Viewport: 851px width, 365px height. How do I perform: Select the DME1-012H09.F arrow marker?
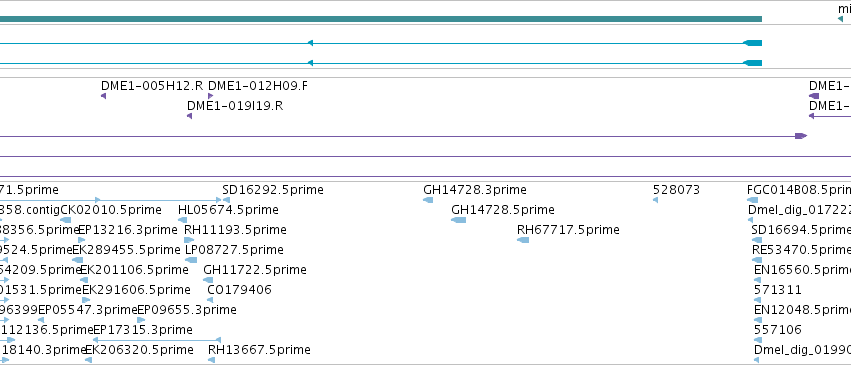(211, 96)
